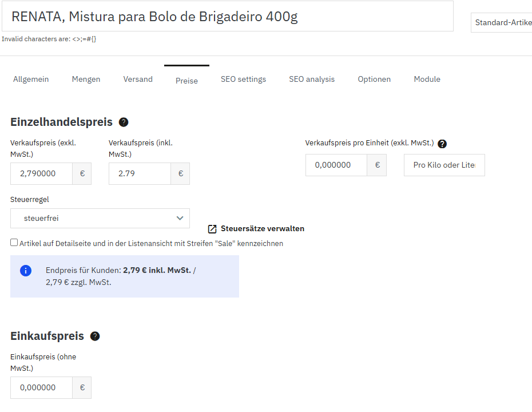Open the Standard-Artikel product type dropdown
The height and width of the screenshot is (412, 532).
pyautogui.click(x=502, y=22)
